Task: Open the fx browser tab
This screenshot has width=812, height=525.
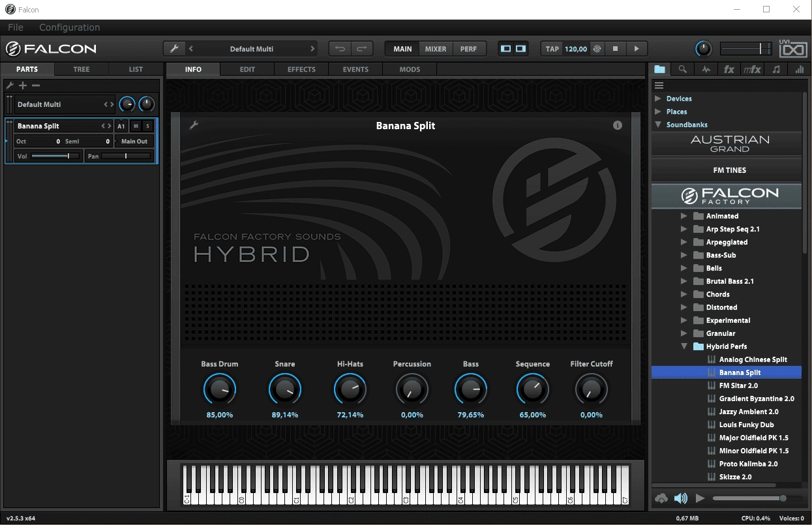Action: [729, 69]
